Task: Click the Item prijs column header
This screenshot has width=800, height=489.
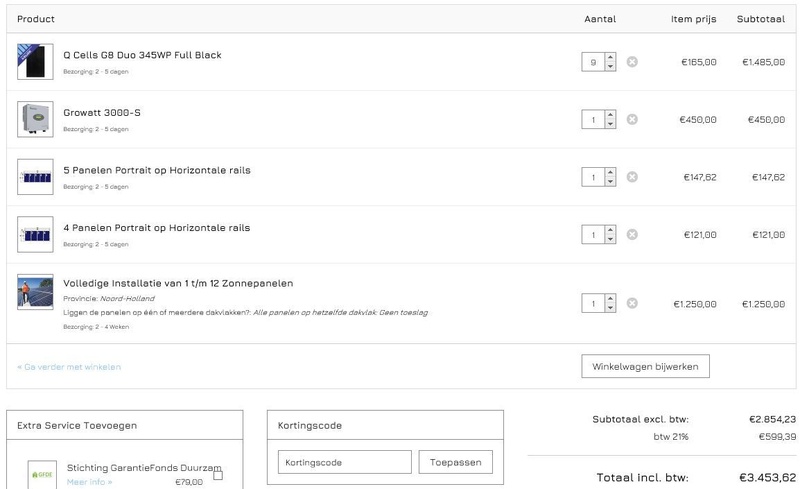Action: click(693, 19)
